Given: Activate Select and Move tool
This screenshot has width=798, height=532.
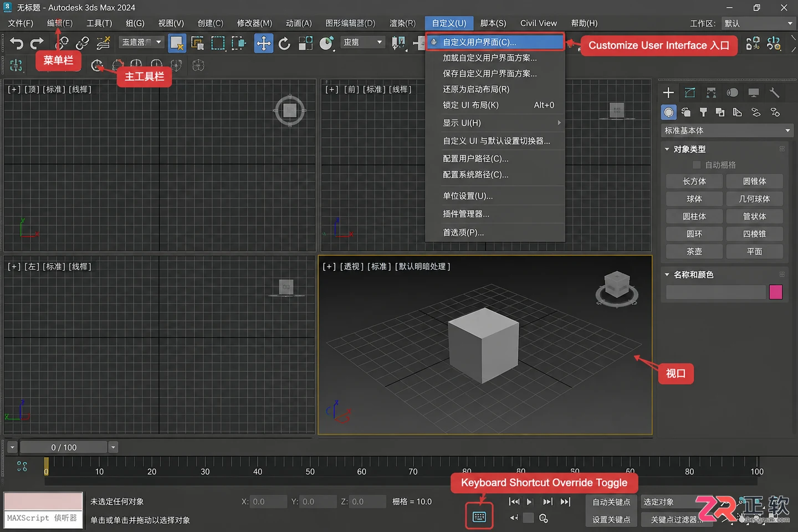Looking at the screenshot, I should 264,43.
